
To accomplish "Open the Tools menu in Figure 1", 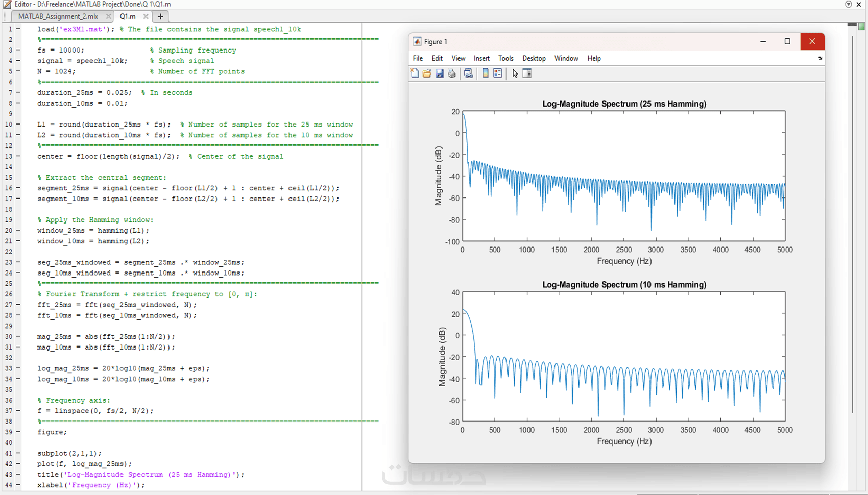I will pyautogui.click(x=505, y=58).
